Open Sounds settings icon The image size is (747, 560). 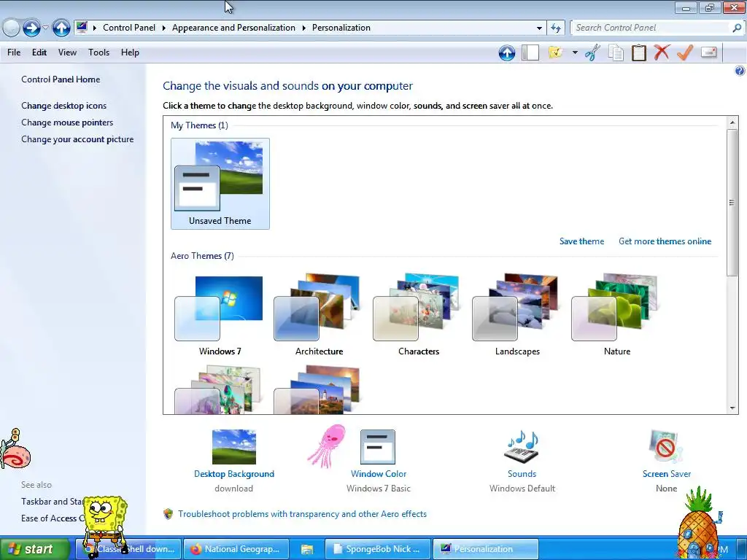[522, 447]
